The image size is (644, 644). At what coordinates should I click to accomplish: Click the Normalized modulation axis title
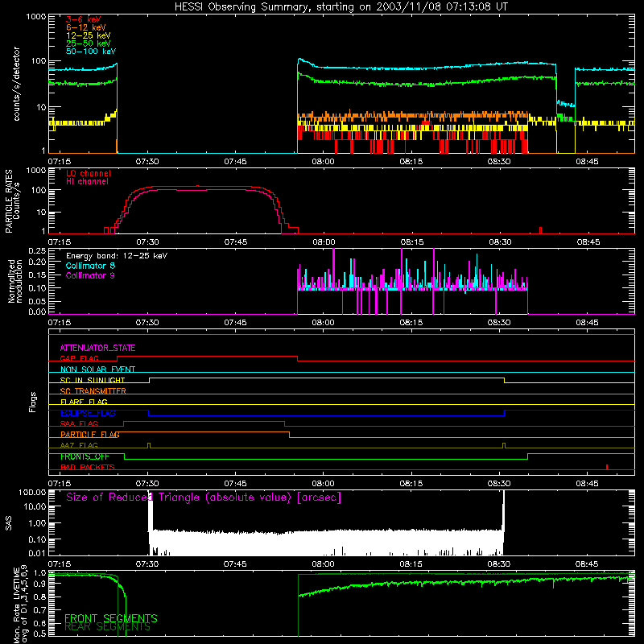click(x=15, y=281)
